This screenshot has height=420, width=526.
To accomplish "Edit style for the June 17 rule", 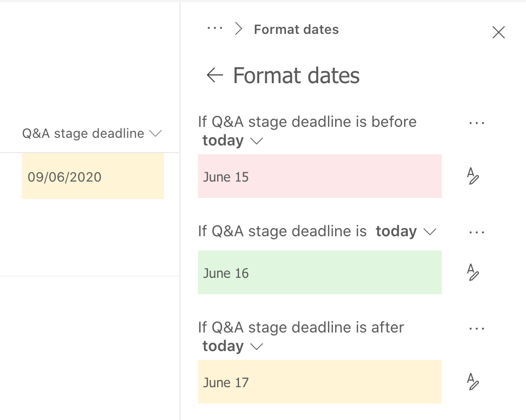I will [473, 382].
